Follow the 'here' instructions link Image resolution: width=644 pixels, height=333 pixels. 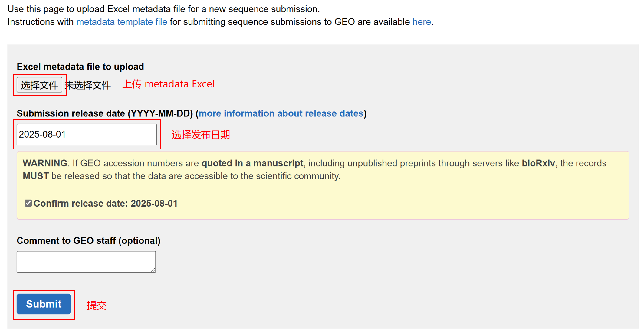pos(421,22)
